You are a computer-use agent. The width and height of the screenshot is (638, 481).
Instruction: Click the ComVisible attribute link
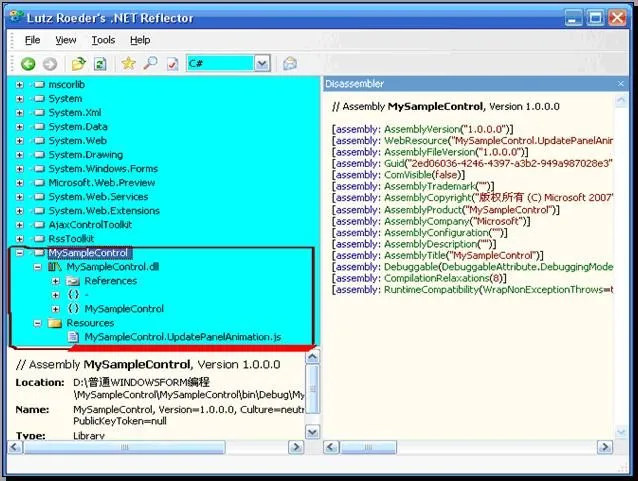(x=408, y=175)
